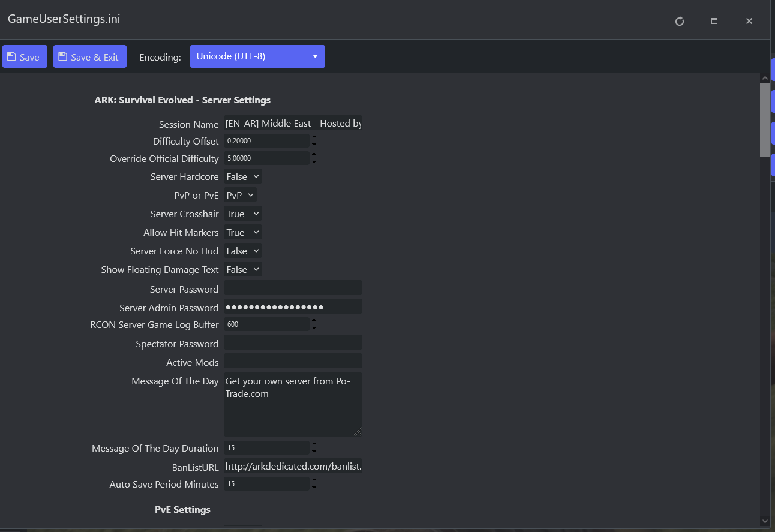Click the Session Name label
This screenshot has height=532, width=775.
point(188,125)
